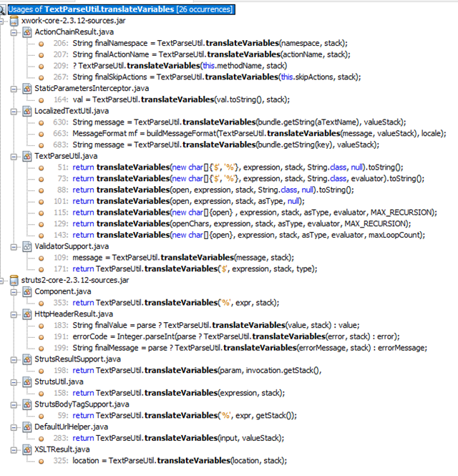Viewport: 458px width, 476px height.
Task: Select the HttpHeaderResult.java file name
Action: click(74, 314)
